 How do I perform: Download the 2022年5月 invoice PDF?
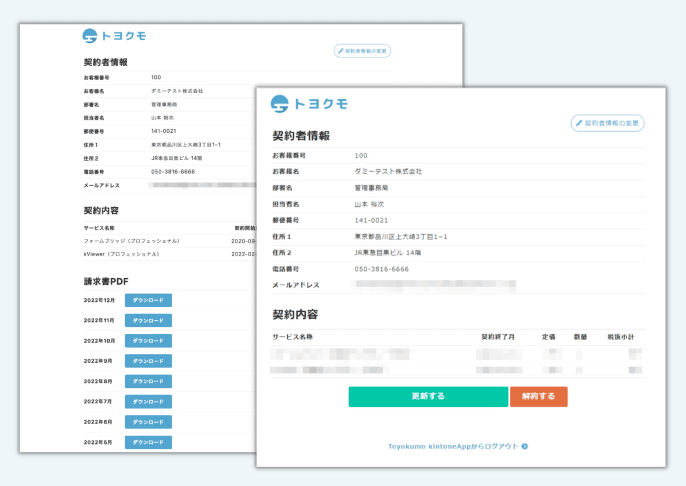pos(148,442)
